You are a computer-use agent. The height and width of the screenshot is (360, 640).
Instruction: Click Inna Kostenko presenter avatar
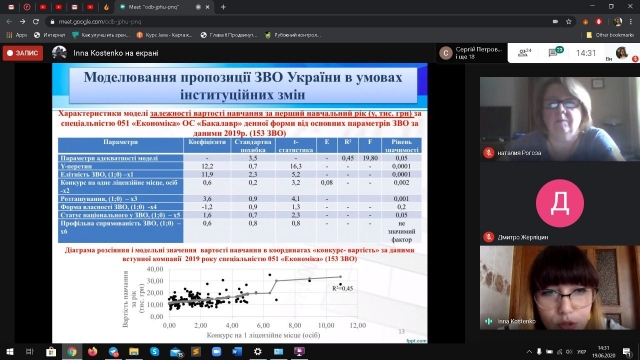pyautogui.click(x=59, y=53)
